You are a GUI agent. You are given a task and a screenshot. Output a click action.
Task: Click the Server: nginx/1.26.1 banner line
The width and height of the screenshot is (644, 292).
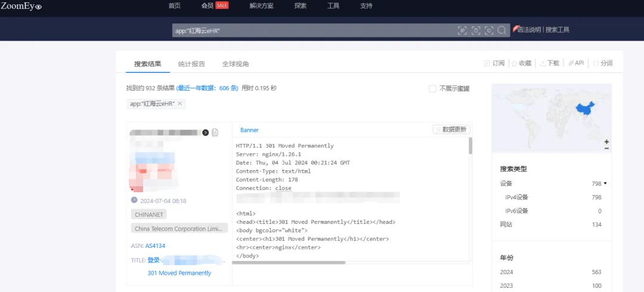point(268,154)
